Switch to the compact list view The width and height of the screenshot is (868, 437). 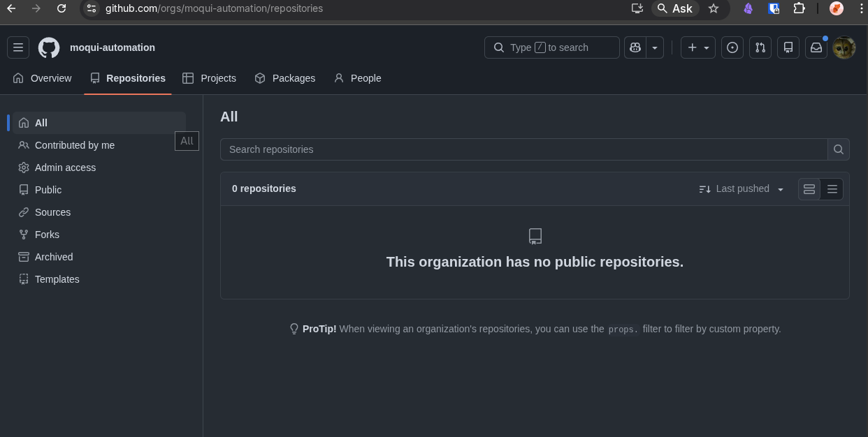click(x=832, y=189)
